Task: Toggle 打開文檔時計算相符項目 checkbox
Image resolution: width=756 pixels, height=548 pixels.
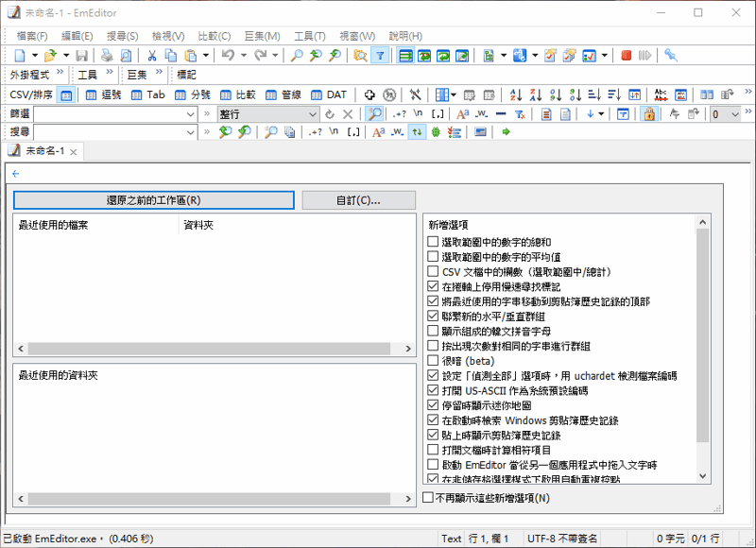Action: [x=433, y=450]
